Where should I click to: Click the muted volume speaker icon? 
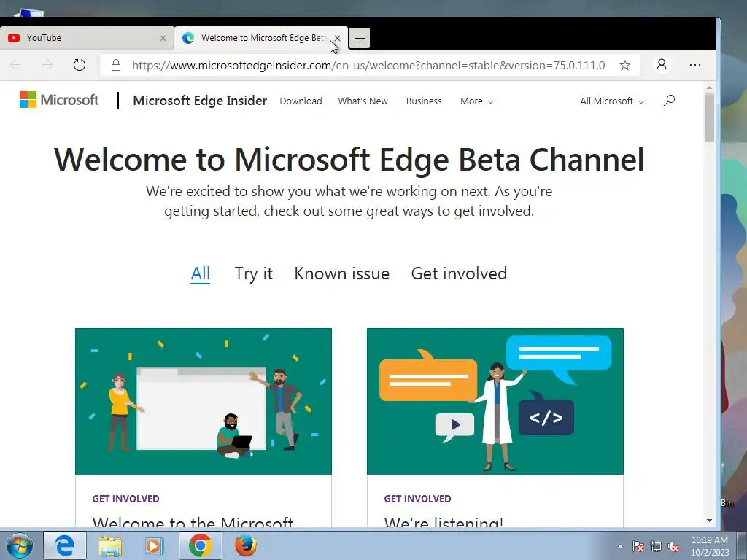click(x=673, y=546)
